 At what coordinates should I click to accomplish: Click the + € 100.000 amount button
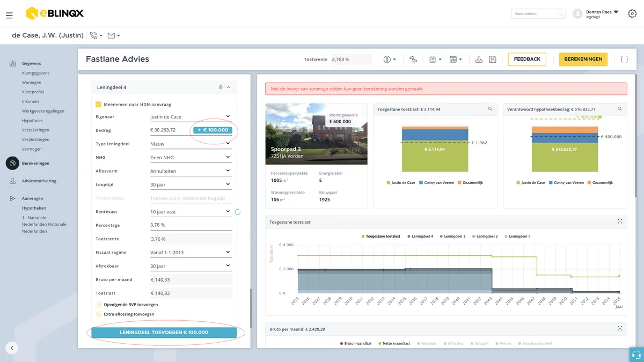point(213,130)
